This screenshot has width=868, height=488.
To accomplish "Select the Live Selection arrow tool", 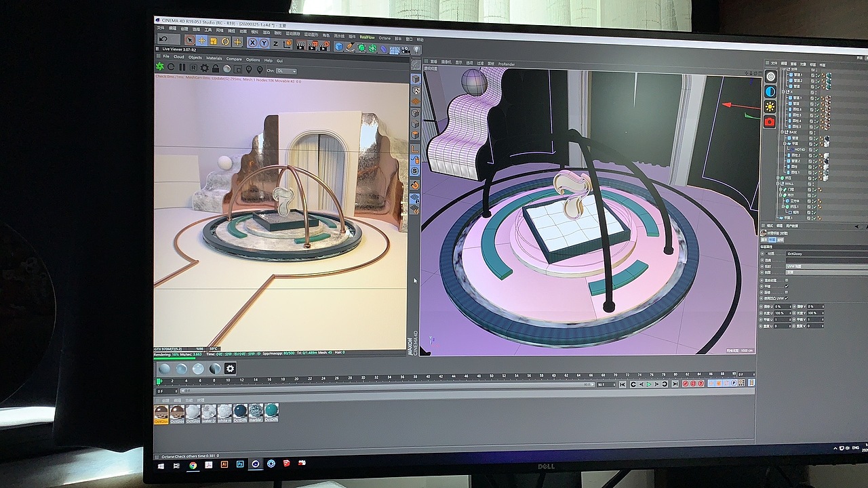I will tap(190, 41).
